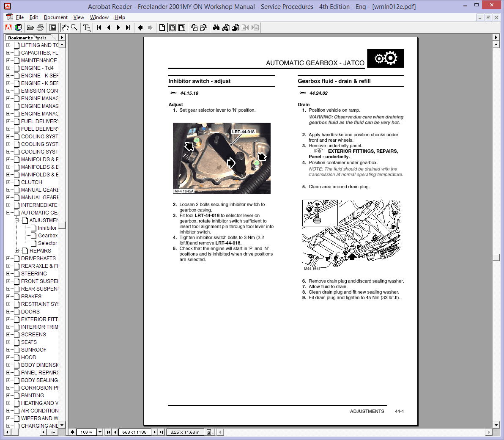Viewport: 504px width, 440px height.
Task: Click the document scrollbar down arrow
Action: 496,425
